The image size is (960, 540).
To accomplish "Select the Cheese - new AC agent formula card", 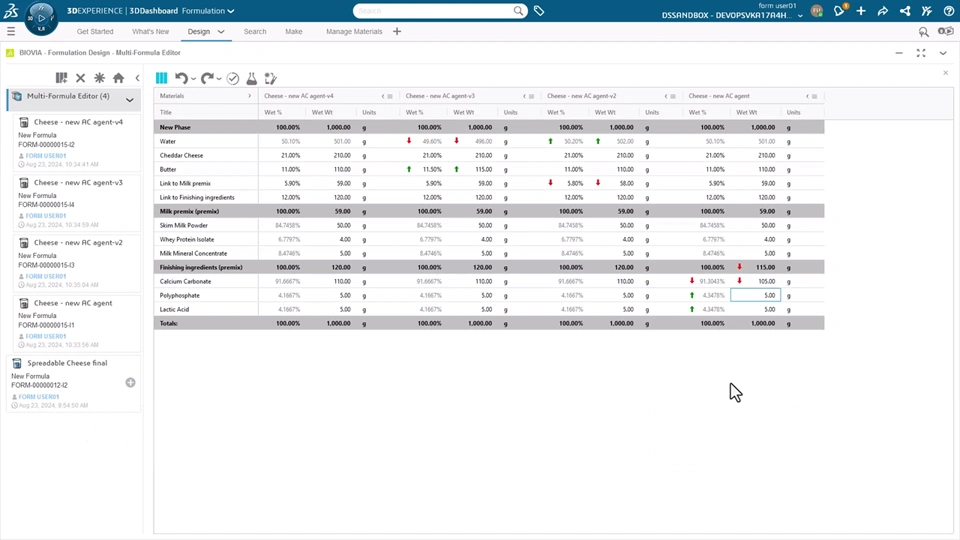I will pyautogui.click(x=77, y=323).
